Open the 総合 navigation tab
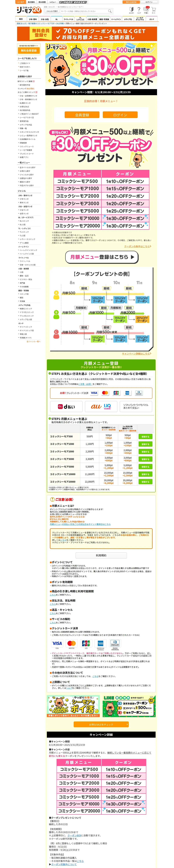The width and height of the screenshot is (174, 868). [21, 19]
